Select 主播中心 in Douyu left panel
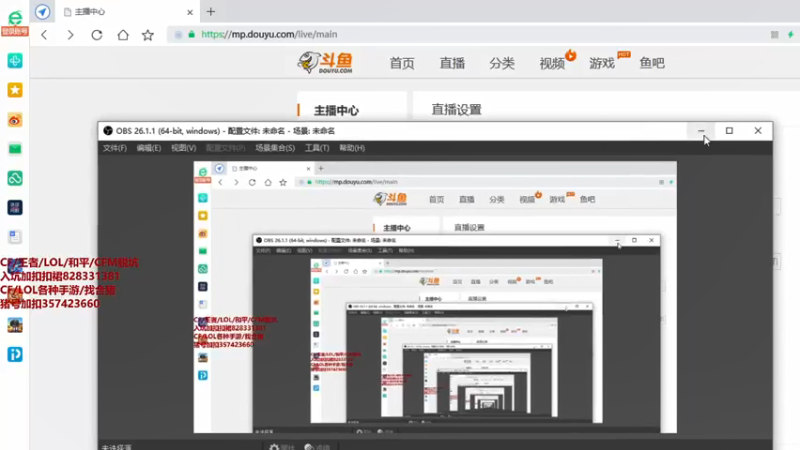The image size is (800, 450). pyautogui.click(x=336, y=110)
